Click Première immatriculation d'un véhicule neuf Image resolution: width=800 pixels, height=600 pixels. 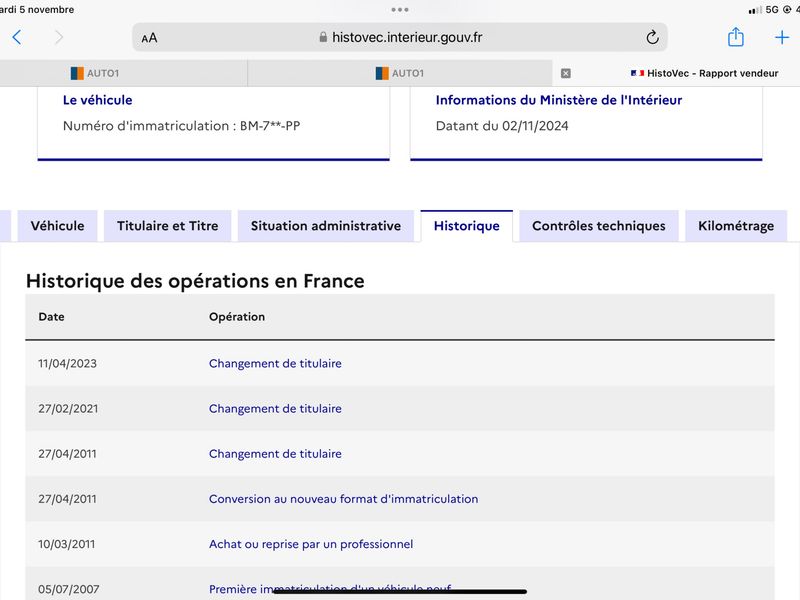coord(330,589)
